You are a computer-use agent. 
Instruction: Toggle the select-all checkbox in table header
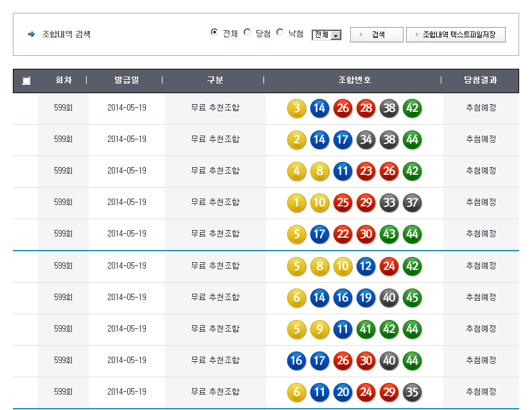(x=26, y=81)
